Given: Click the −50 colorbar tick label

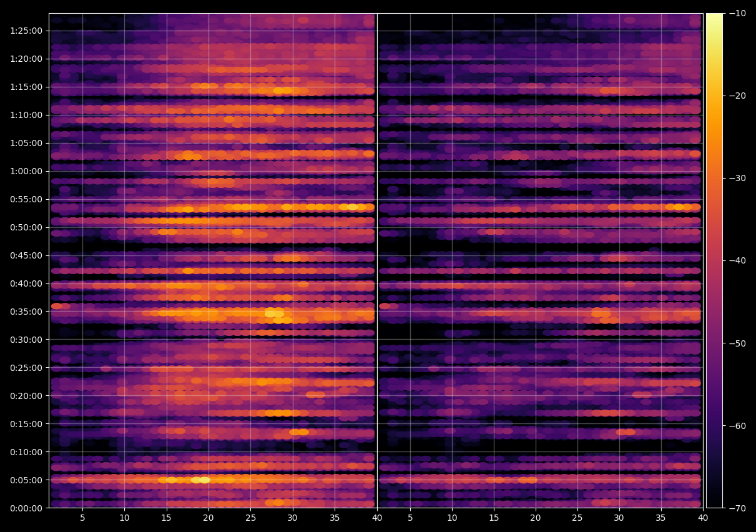Looking at the screenshot, I should pyautogui.click(x=737, y=343).
